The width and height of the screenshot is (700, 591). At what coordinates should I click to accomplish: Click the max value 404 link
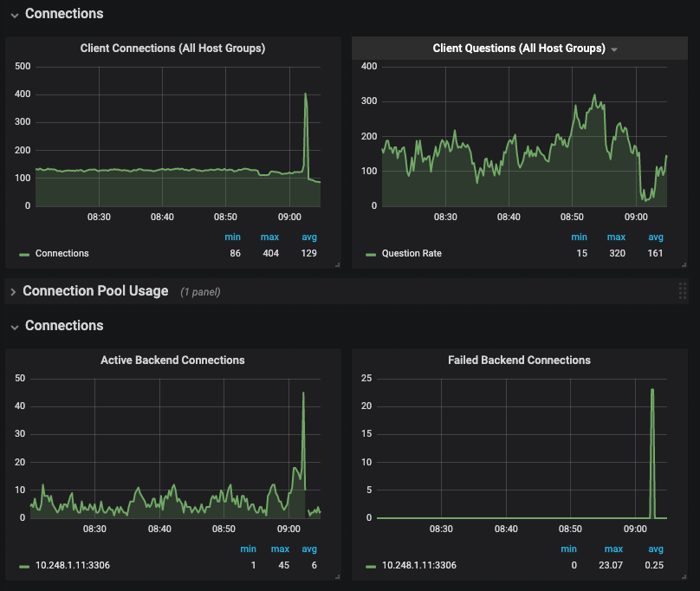coord(270,253)
